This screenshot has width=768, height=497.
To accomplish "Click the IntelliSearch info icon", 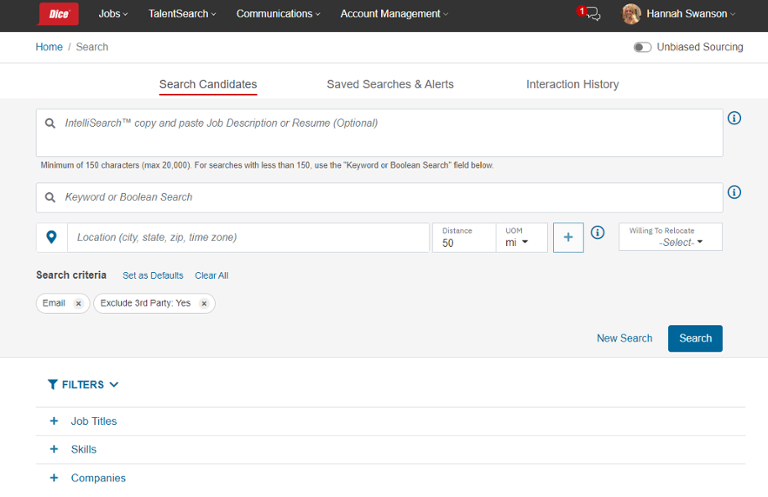I will (734, 118).
